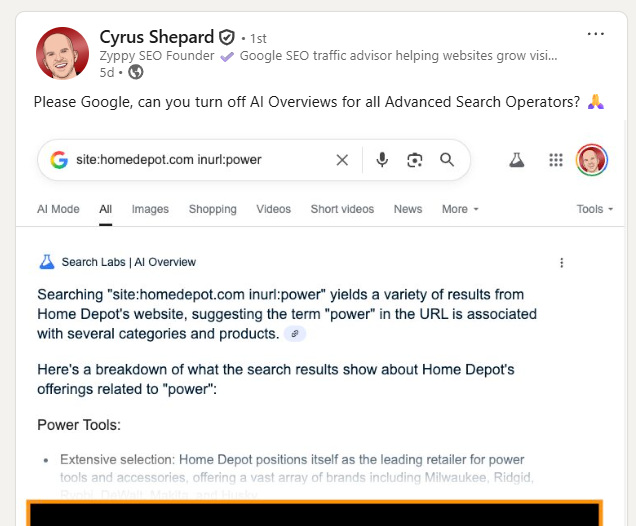This screenshot has height=526, width=636.
Task: Switch to the Videos tab
Action: tap(273, 209)
